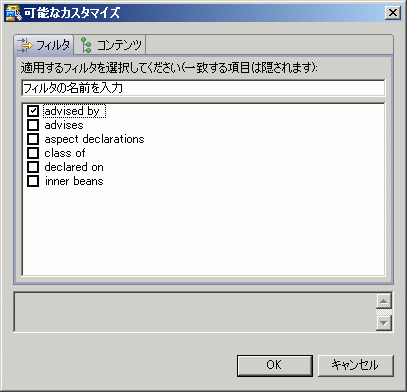Viewport: 407px width, 392px height.
Task: Select the advised by label text
Action: point(74,111)
